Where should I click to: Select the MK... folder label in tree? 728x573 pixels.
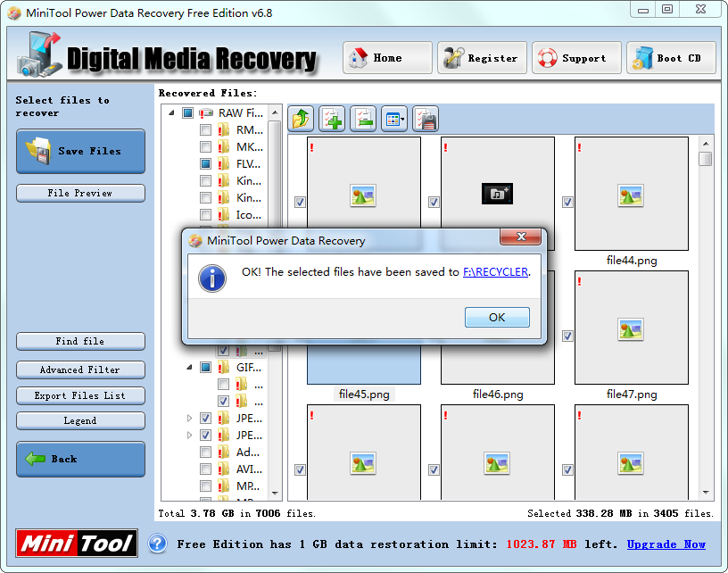pyautogui.click(x=249, y=147)
